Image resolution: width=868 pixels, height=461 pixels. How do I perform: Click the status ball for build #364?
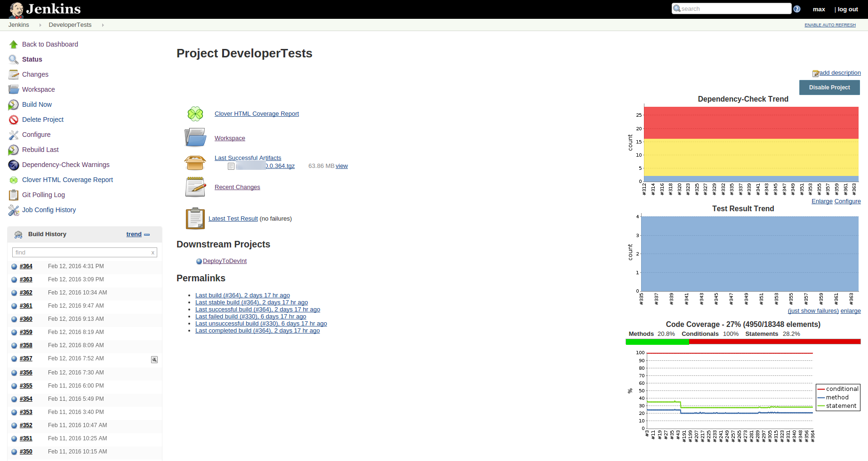coord(14,267)
